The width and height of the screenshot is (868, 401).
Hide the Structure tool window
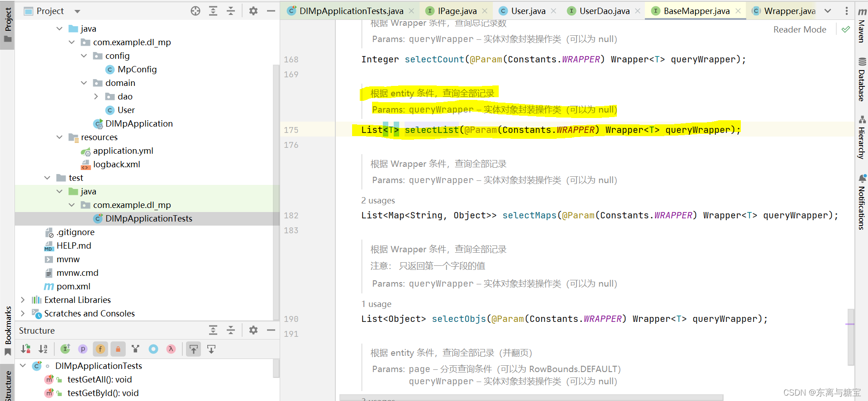[x=271, y=330]
